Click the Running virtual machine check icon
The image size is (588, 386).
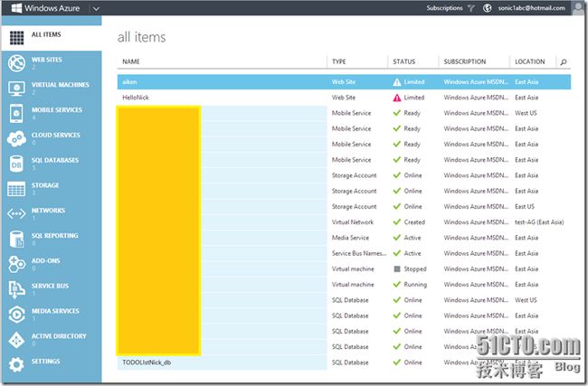(x=397, y=285)
